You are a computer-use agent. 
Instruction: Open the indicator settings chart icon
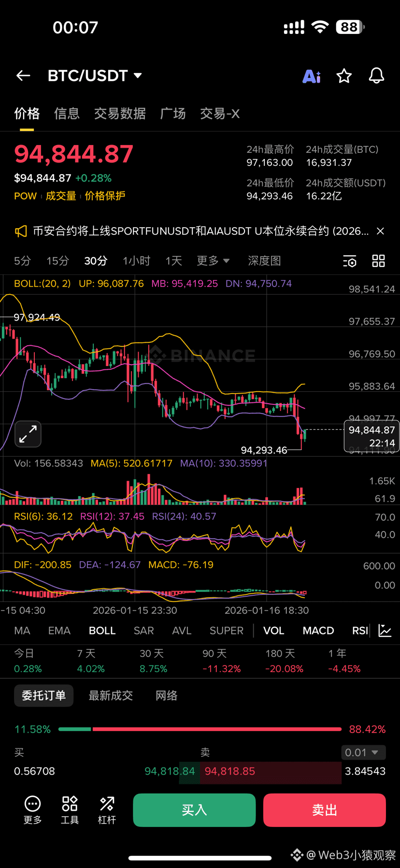385,631
